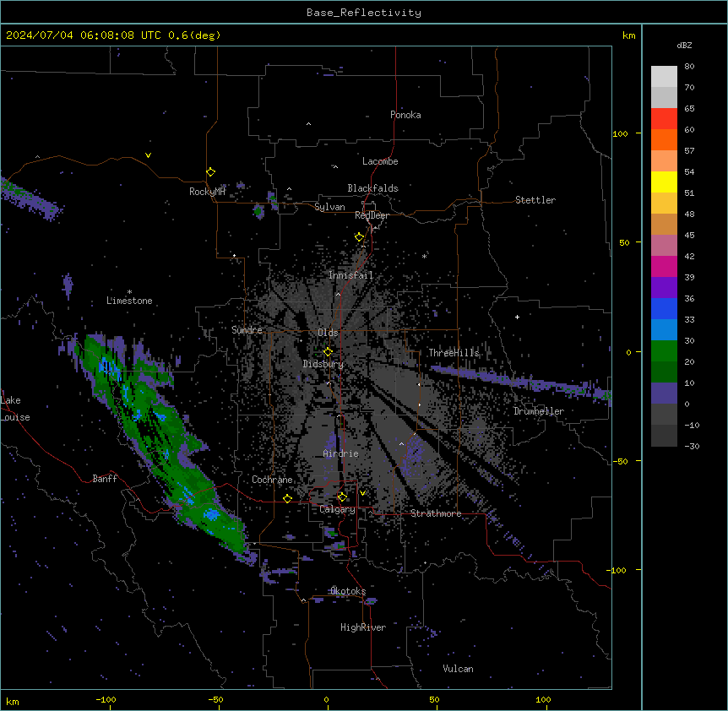Viewport: 728px width, 711px height.
Task: Click the Banff town label
Action: coord(105,479)
